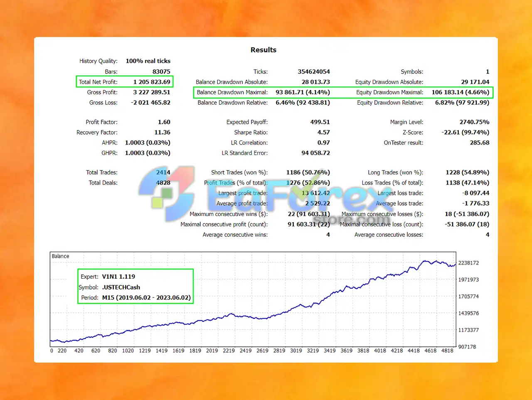Click the chart axis value 2238172
The height and width of the screenshot is (400, 532).
click(x=468, y=263)
